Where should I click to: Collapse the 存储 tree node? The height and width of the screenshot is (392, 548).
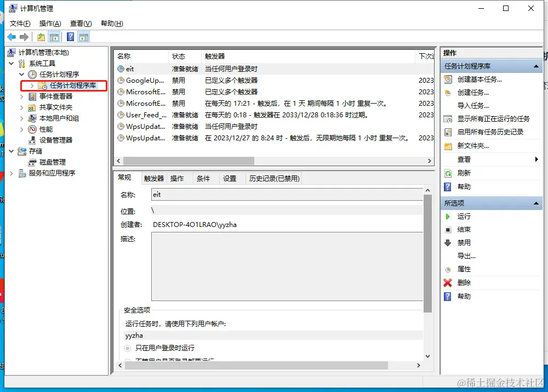[12, 151]
